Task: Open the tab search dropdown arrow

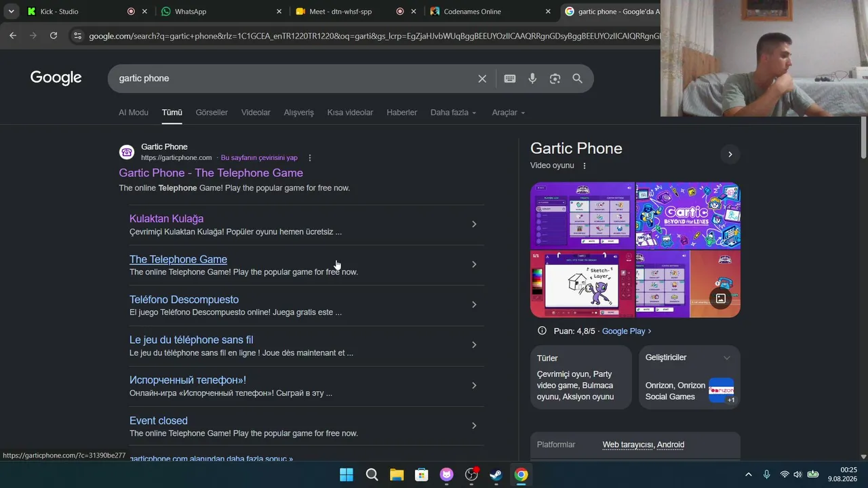Action: pyautogui.click(x=12, y=12)
